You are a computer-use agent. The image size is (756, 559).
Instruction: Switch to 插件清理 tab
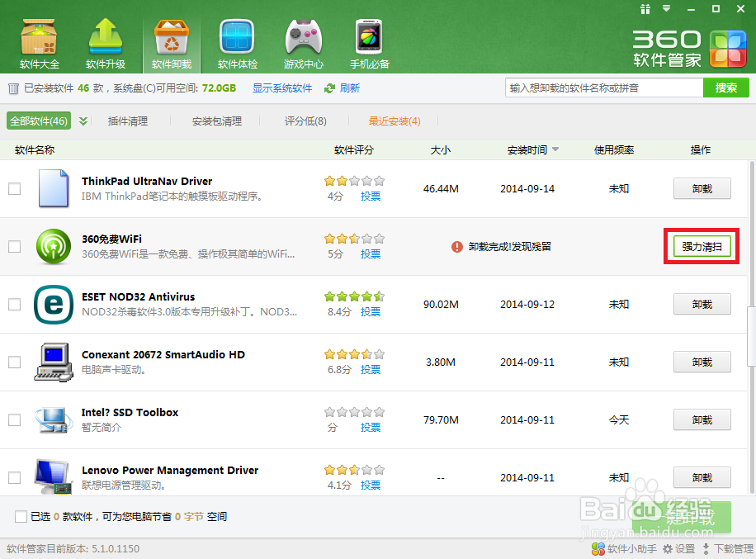[128, 121]
